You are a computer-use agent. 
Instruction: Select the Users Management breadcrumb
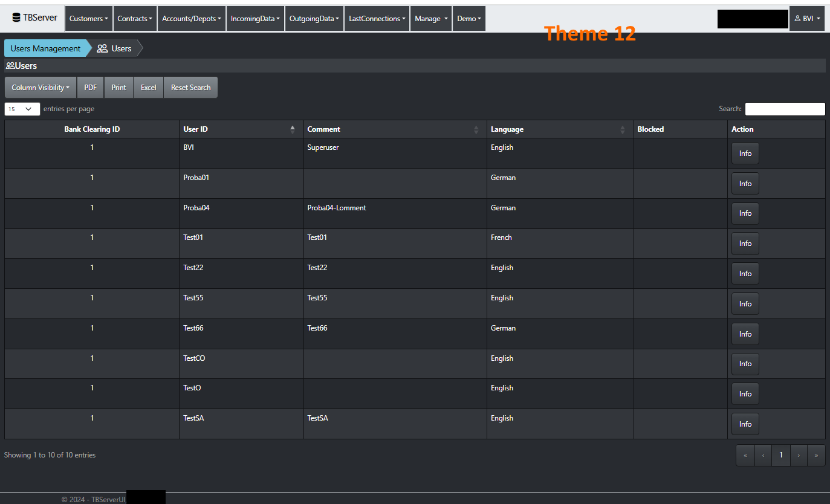click(45, 48)
